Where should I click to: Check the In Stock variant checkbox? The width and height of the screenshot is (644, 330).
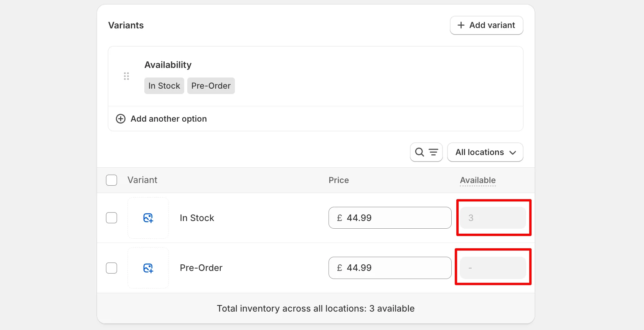tap(112, 218)
